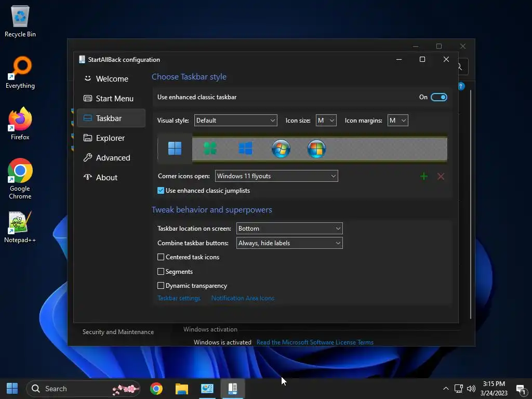
Task: Click the Choose Taskbar style heading
Action: coord(189,77)
